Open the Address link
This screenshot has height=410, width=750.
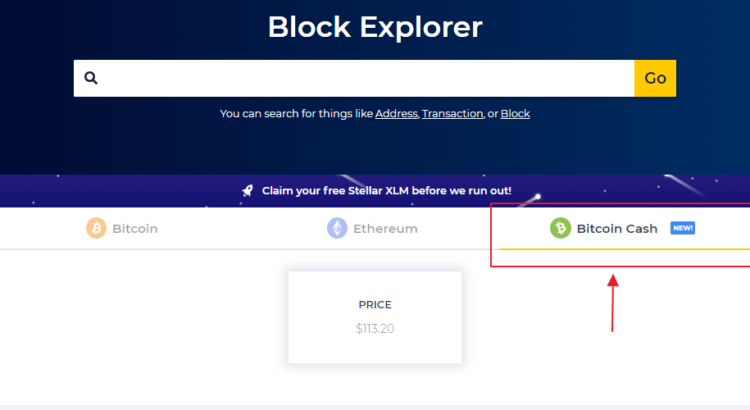(396, 114)
